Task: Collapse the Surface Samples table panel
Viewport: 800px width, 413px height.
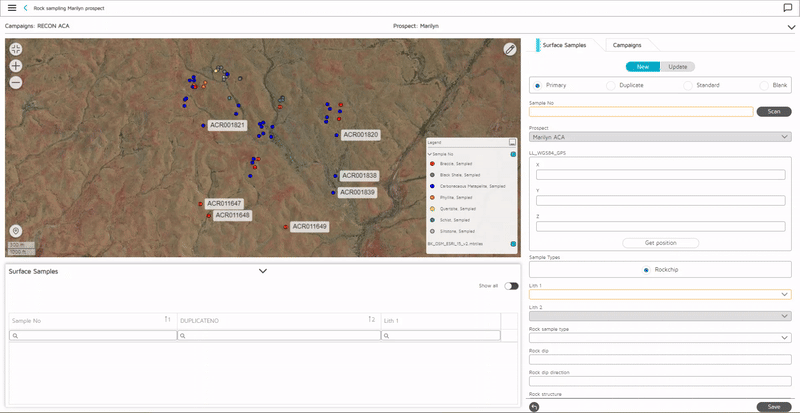Action: [263, 271]
